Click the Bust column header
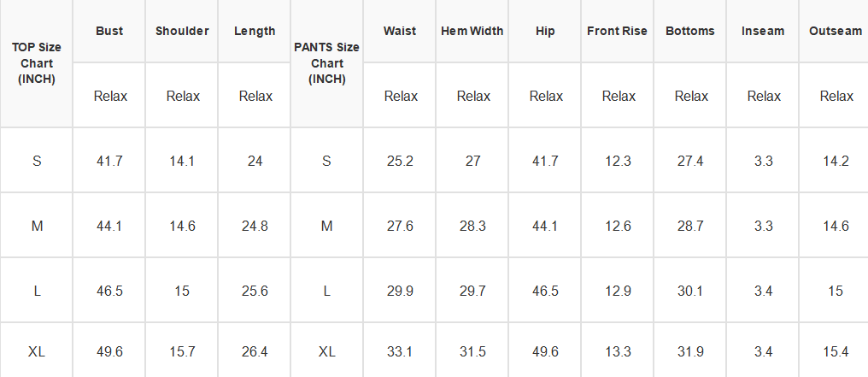 109,31
